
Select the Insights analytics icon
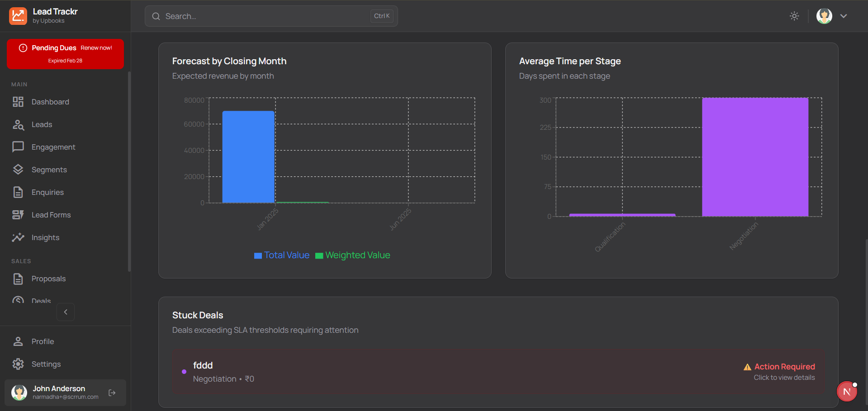[18, 237]
